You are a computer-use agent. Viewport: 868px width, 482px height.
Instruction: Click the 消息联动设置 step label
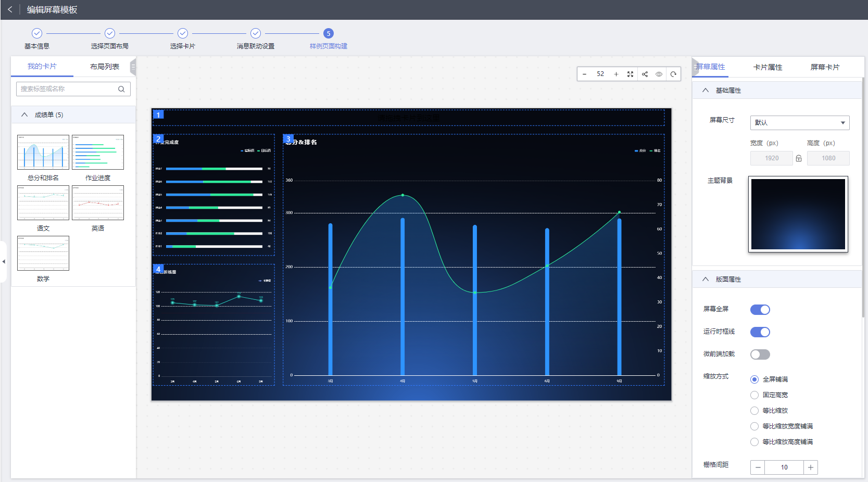(256, 46)
